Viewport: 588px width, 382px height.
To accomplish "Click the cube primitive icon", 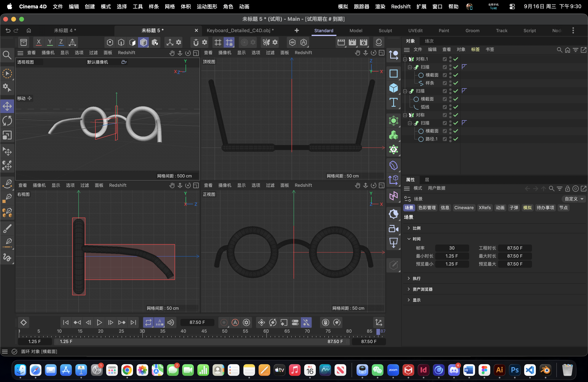I will [x=393, y=88].
